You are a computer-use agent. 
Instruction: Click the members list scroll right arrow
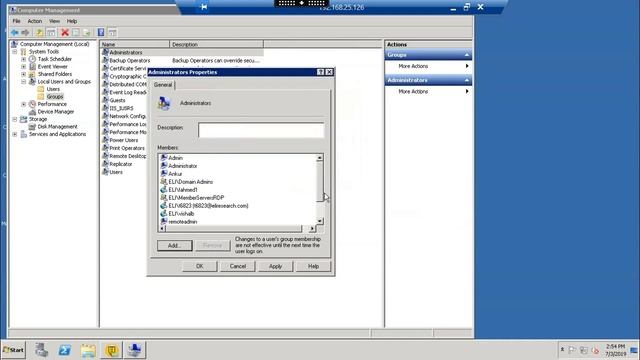pyautogui.click(x=312, y=229)
